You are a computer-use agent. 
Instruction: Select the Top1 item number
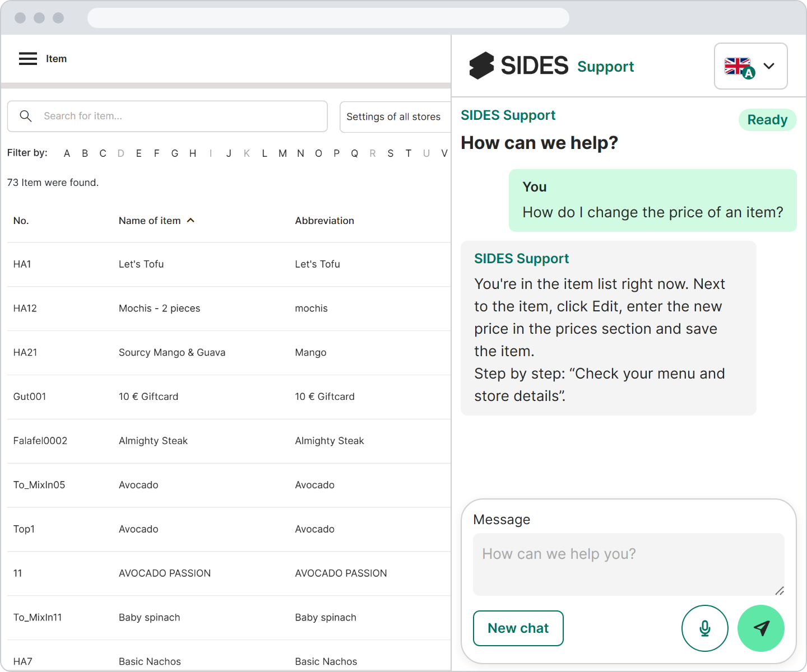click(x=24, y=529)
